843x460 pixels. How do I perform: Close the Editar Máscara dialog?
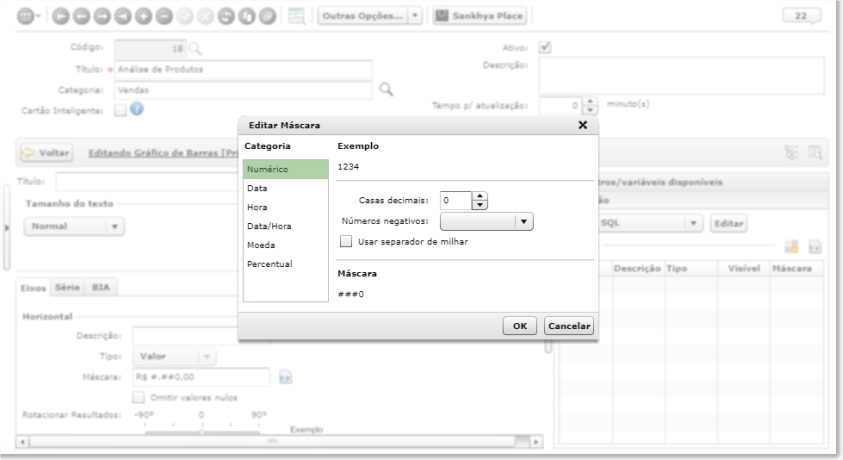click(583, 125)
